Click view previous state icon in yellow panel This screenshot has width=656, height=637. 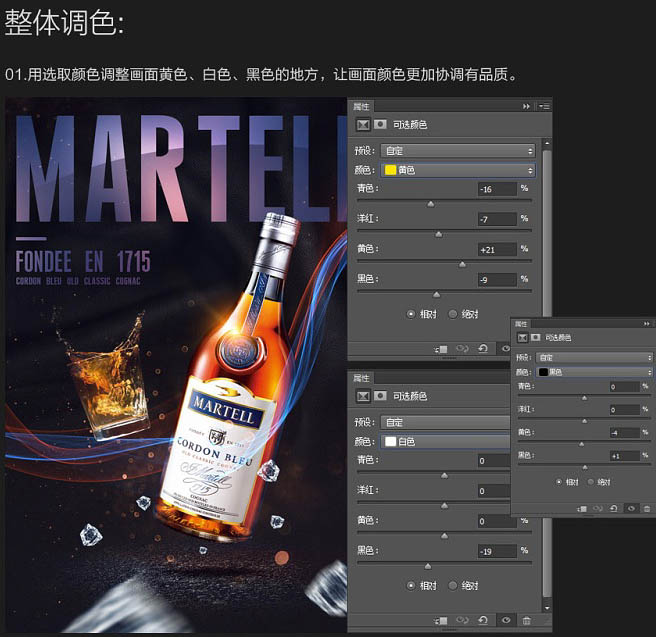[x=462, y=348]
